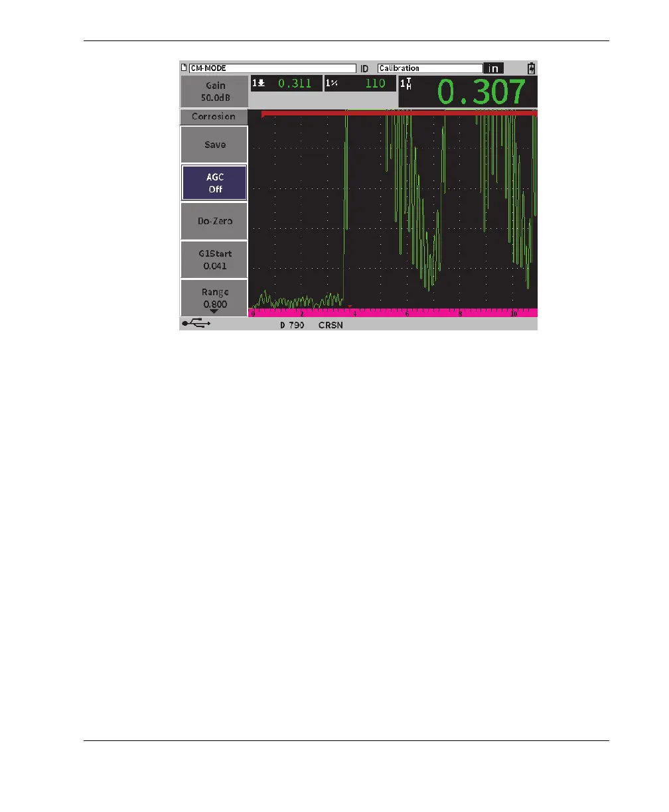Activate the Do-Zero button
669x812 pixels.
click(214, 221)
